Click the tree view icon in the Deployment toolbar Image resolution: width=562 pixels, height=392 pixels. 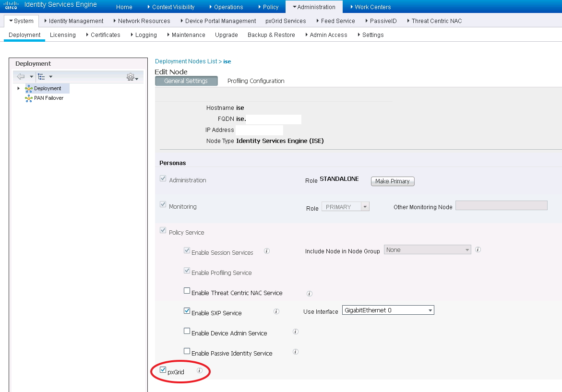click(x=41, y=76)
